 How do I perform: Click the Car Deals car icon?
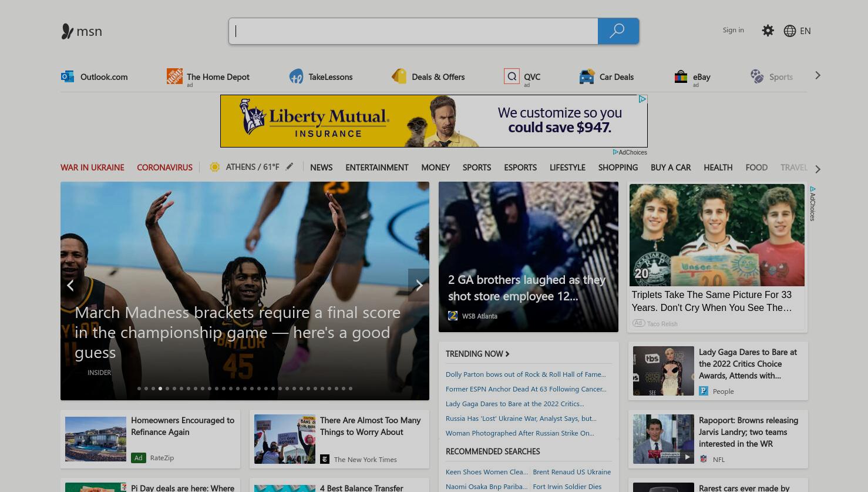(587, 76)
